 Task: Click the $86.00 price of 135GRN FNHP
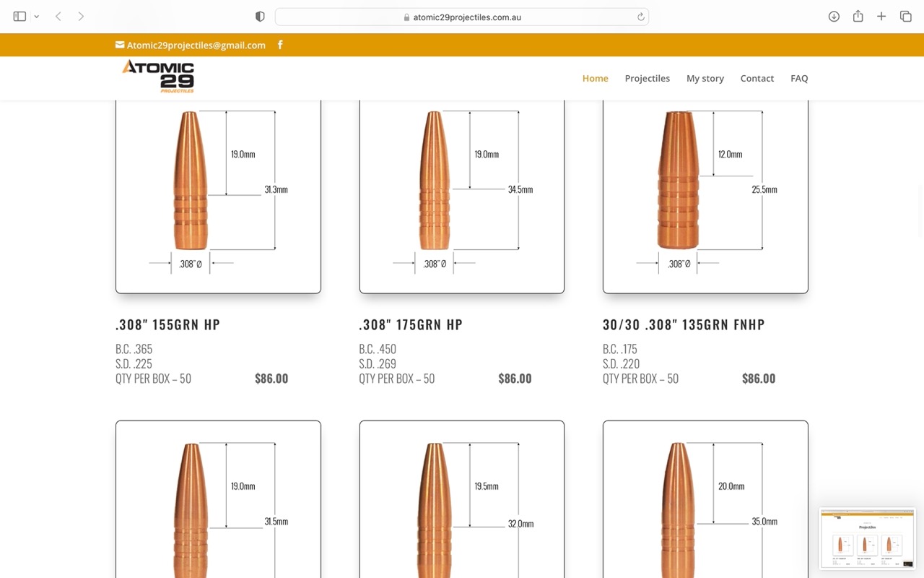[759, 379]
